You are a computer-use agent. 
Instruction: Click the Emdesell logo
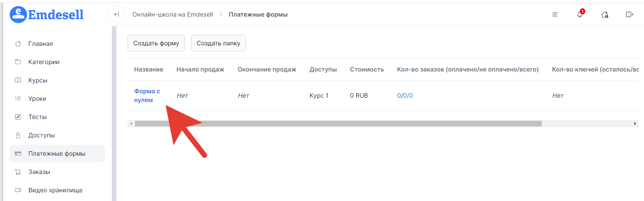tap(47, 14)
